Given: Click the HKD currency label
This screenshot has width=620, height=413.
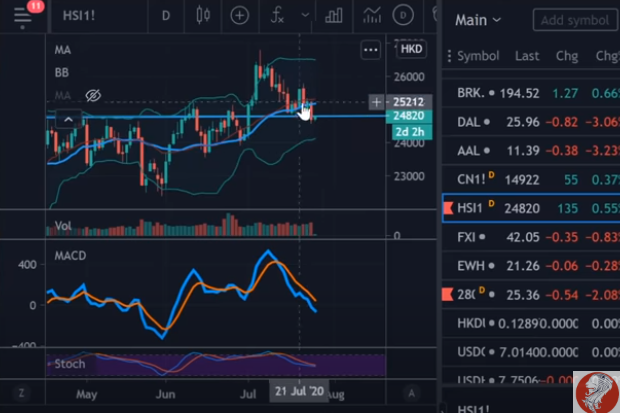Looking at the screenshot, I should (411, 49).
